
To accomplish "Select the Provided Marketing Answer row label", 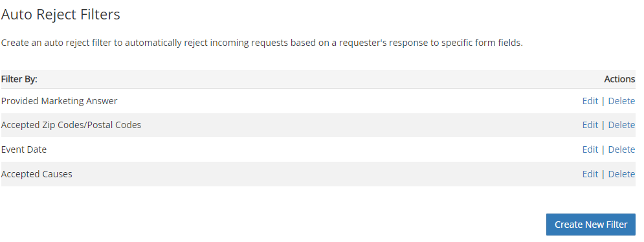I will (x=59, y=101).
